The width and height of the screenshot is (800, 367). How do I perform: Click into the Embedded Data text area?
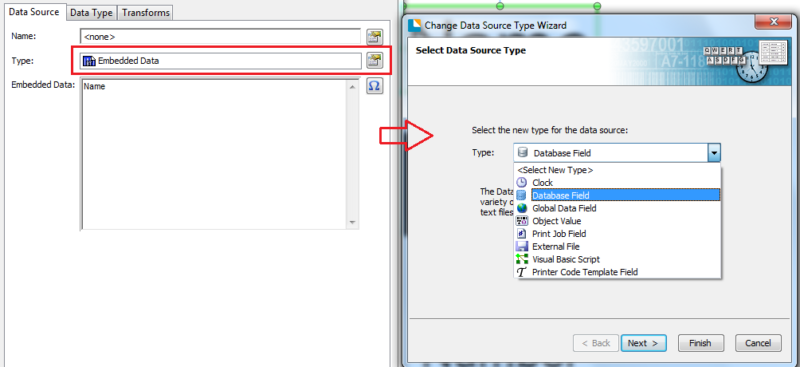pyautogui.click(x=214, y=154)
